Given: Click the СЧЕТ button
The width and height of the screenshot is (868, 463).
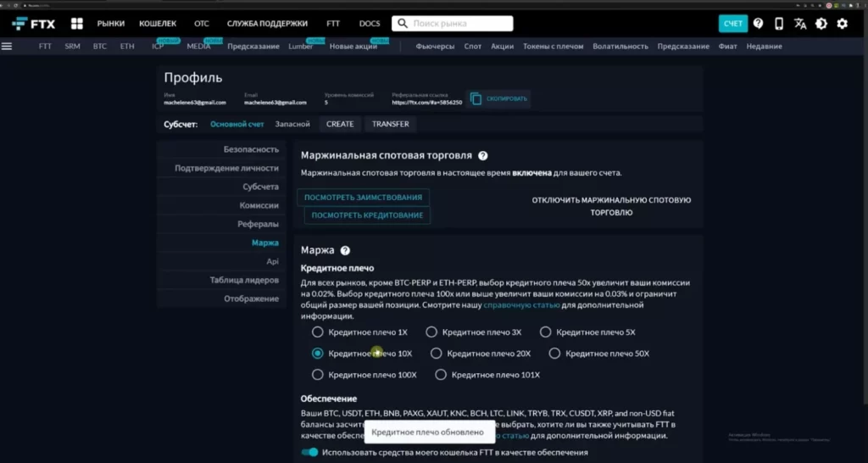Looking at the screenshot, I should [733, 24].
